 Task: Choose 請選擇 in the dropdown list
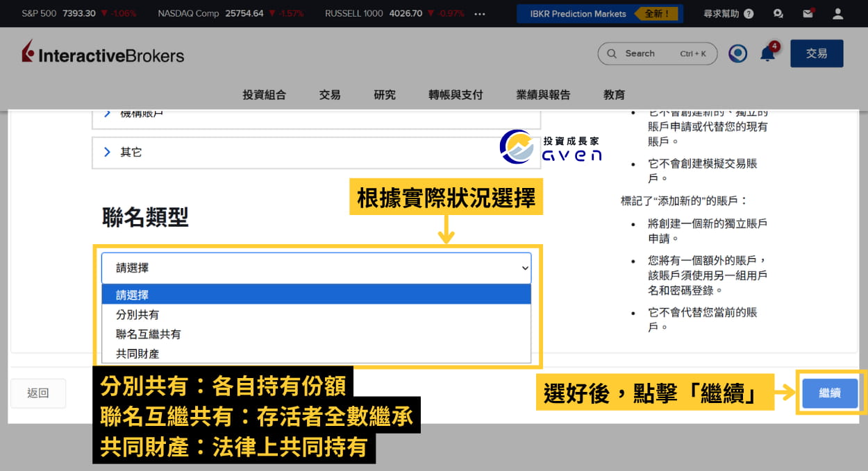point(316,295)
